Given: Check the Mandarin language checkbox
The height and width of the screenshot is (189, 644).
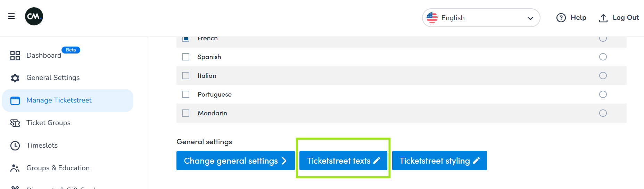Looking at the screenshot, I should click(x=186, y=113).
